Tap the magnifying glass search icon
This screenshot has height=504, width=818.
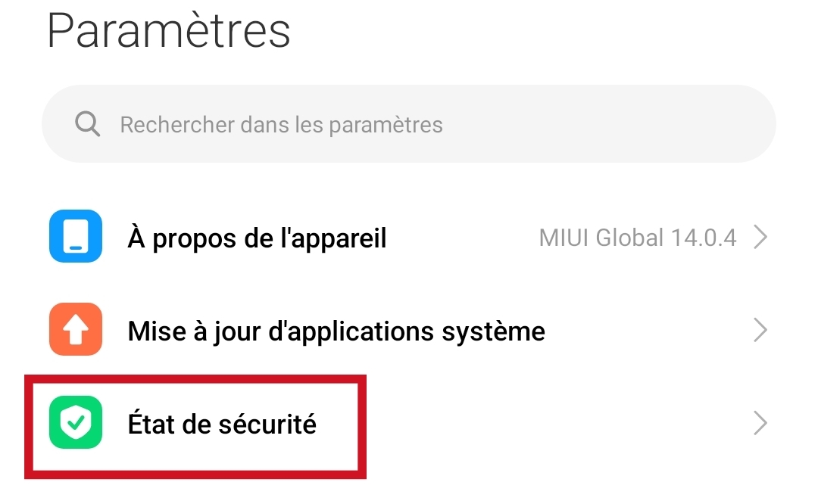88,124
